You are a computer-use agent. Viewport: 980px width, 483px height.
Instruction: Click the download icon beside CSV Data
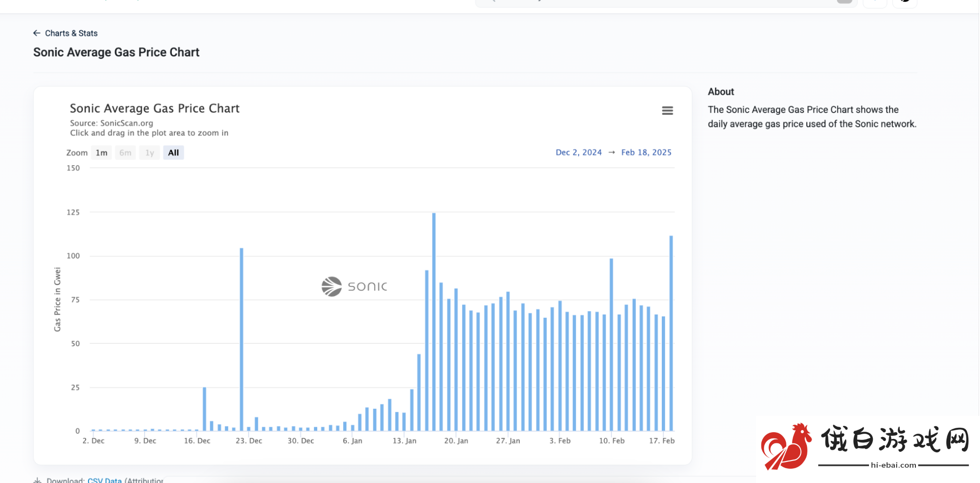(x=37, y=480)
